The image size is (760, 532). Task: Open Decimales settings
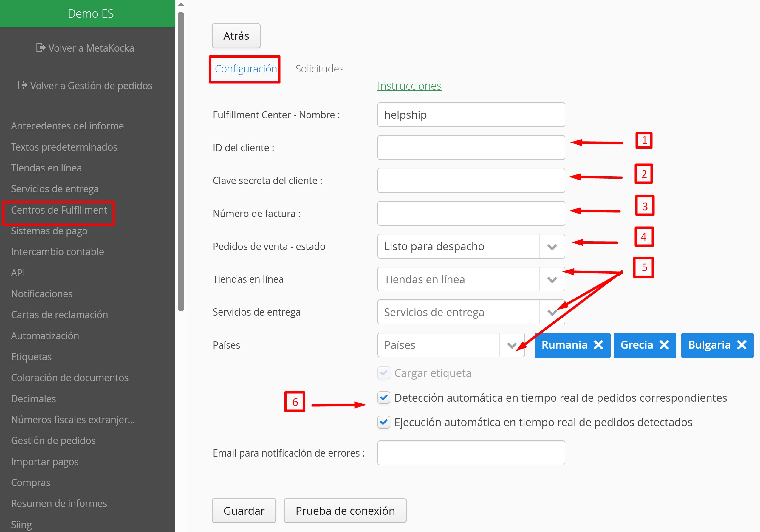[x=33, y=399]
